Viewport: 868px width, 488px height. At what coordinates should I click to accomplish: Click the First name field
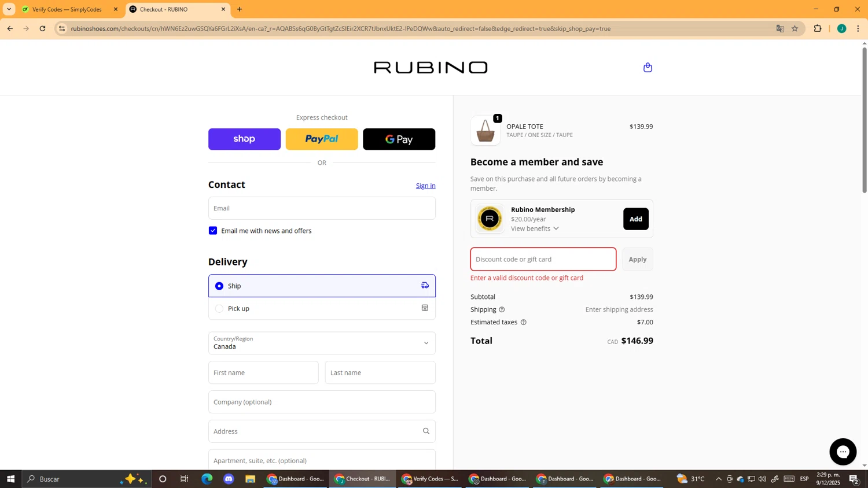[263, 372]
